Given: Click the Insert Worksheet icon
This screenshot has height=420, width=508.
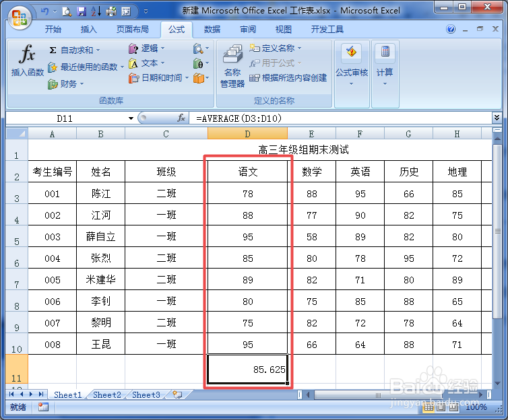Looking at the screenshot, I should (177, 395).
